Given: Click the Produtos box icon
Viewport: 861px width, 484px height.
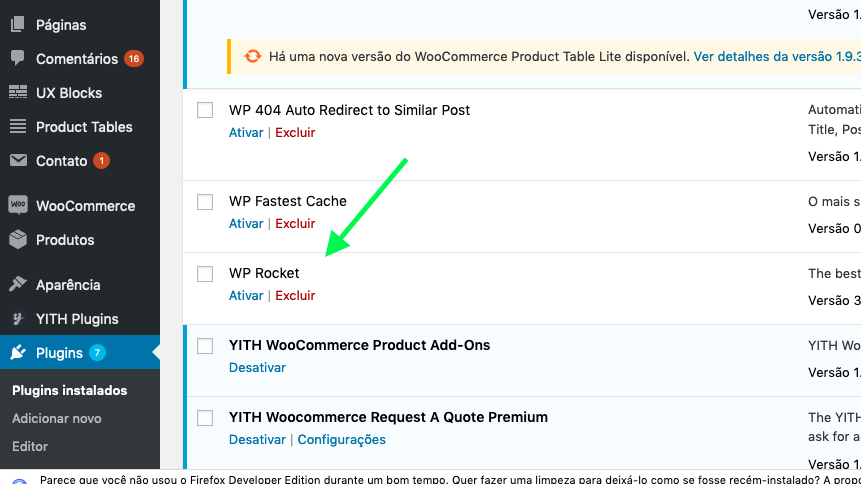Looking at the screenshot, I should pos(18,239).
